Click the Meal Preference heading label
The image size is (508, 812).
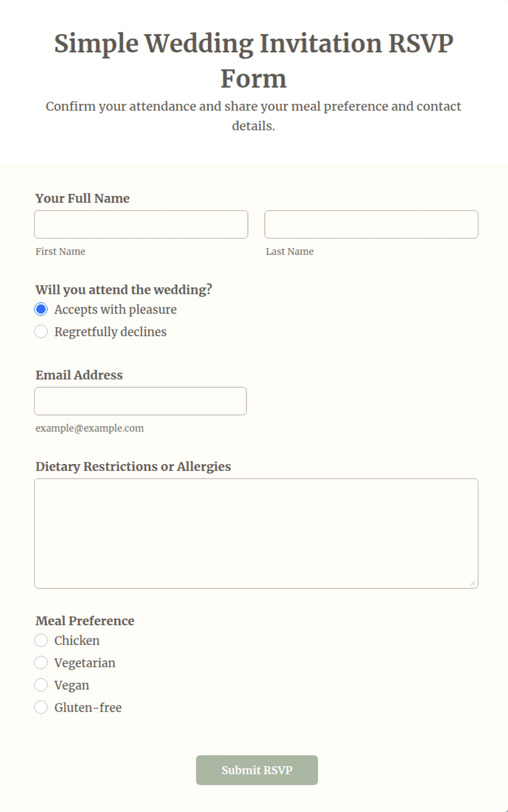[x=85, y=621]
